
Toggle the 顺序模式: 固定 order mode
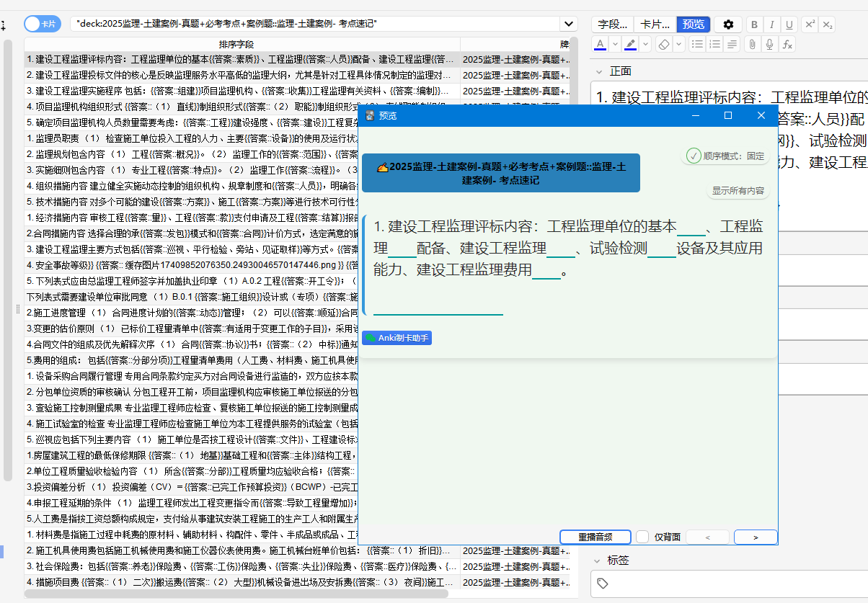[725, 156]
